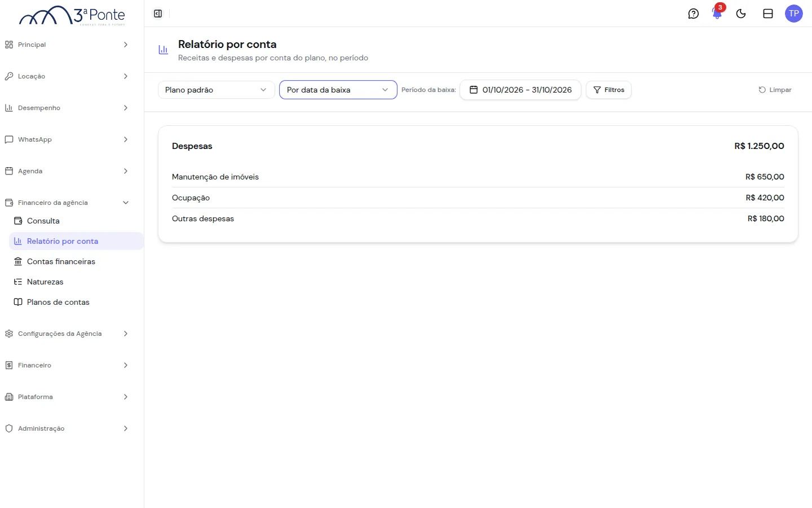Screen dimensions: 812x508
Task: Click the R$ 1.250,00 total value
Action: 759,146
